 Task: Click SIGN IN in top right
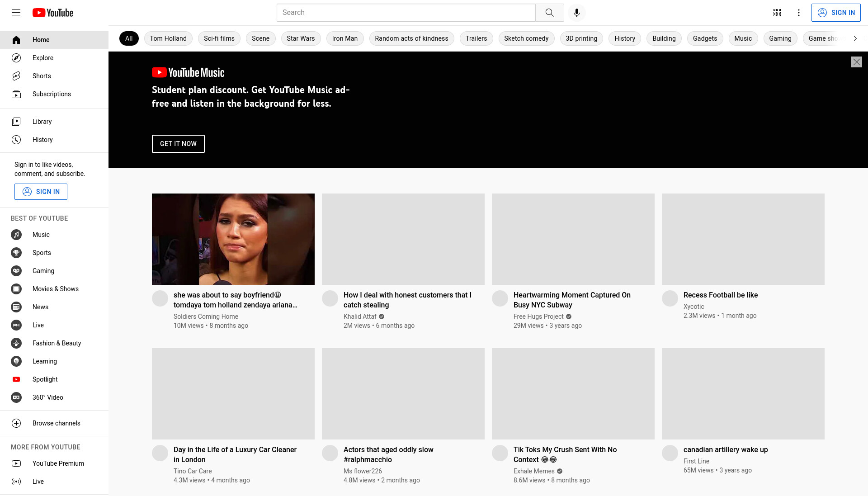(x=836, y=13)
